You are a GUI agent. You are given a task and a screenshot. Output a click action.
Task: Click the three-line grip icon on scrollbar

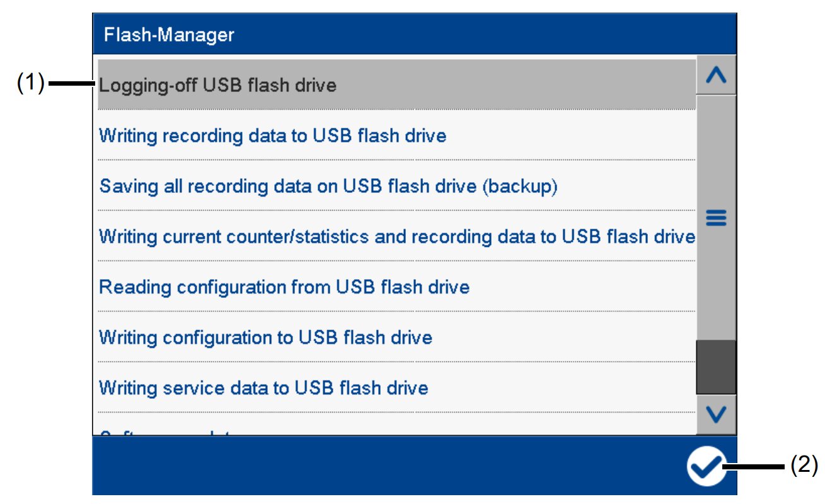(x=716, y=218)
